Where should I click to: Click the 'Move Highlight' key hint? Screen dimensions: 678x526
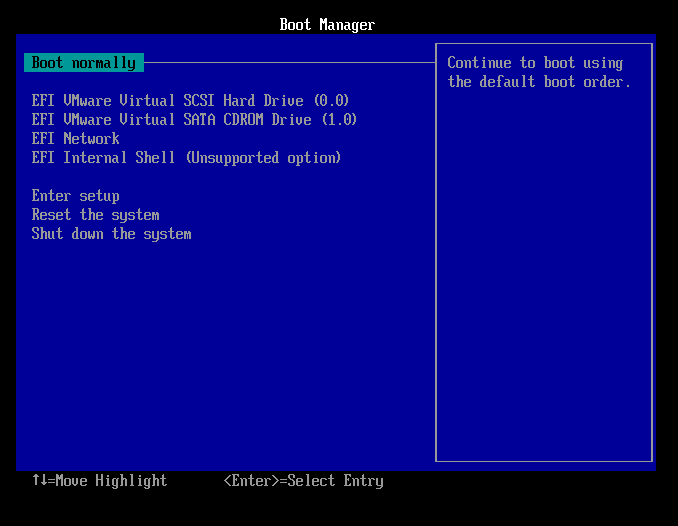[100, 481]
